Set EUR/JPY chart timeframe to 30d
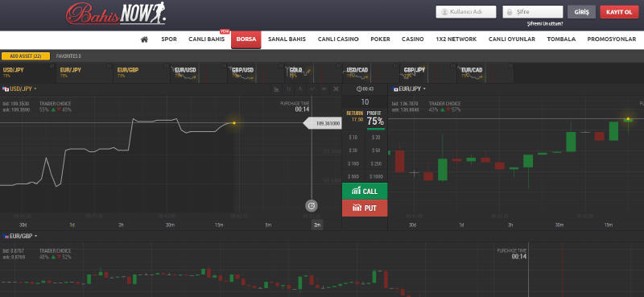This screenshot has height=297, width=644. click(x=412, y=225)
